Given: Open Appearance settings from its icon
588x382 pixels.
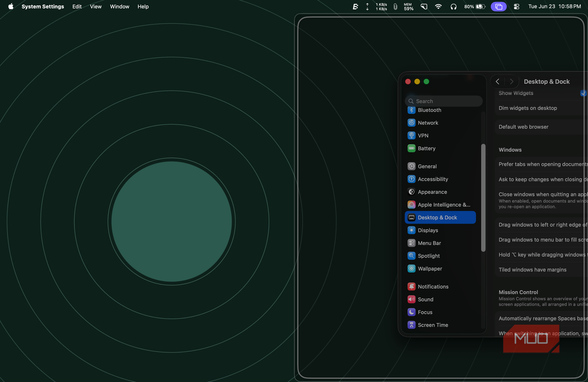Looking at the screenshot, I should (x=411, y=192).
